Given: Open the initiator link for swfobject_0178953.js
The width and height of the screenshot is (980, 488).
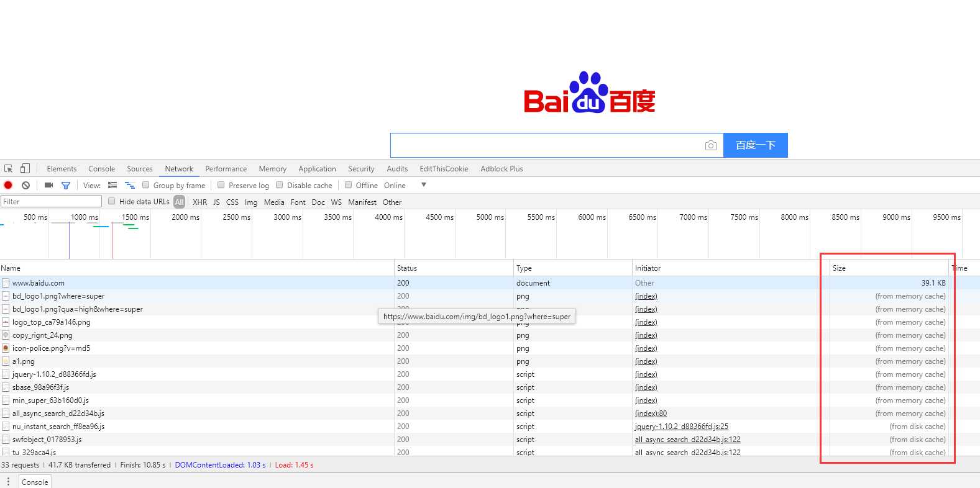Looking at the screenshot, I should 688,440.
